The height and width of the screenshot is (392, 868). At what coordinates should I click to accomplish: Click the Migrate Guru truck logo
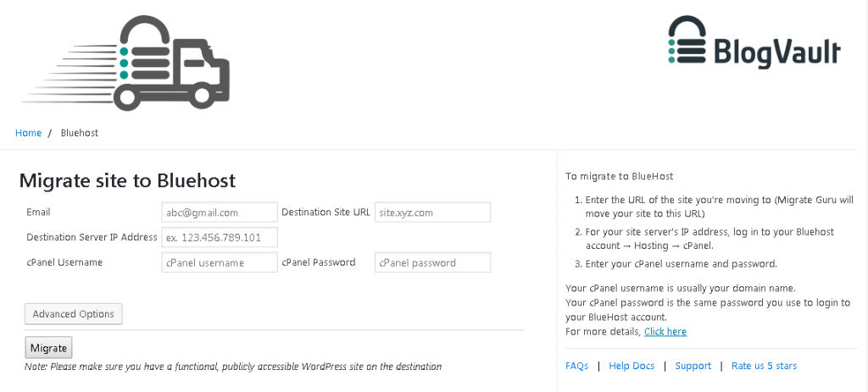tap(125, 63)
